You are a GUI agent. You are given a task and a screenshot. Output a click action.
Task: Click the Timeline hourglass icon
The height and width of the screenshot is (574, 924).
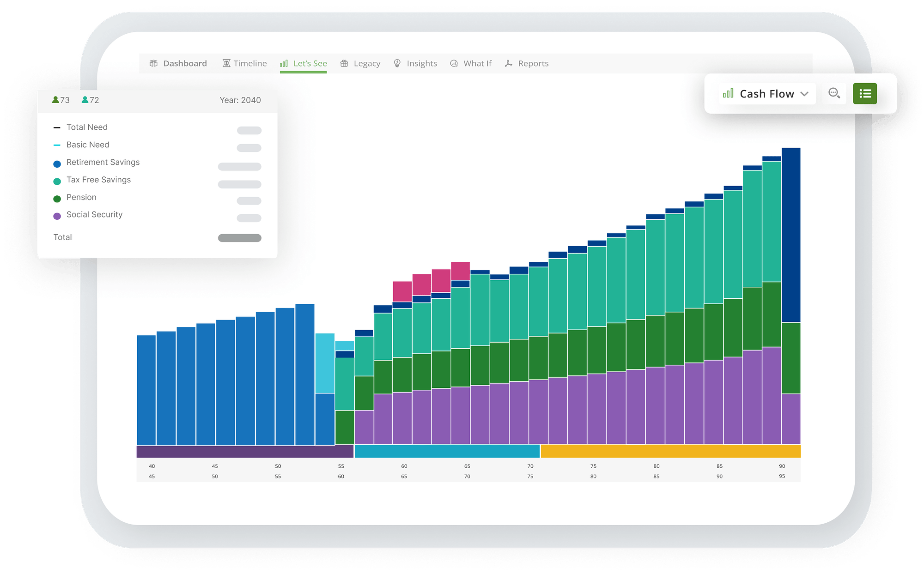226,63
